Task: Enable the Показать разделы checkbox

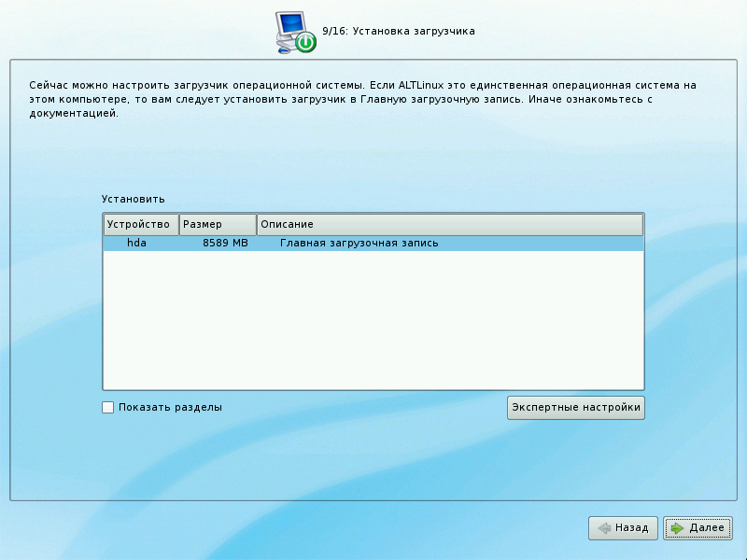Action: coord(108,408)
